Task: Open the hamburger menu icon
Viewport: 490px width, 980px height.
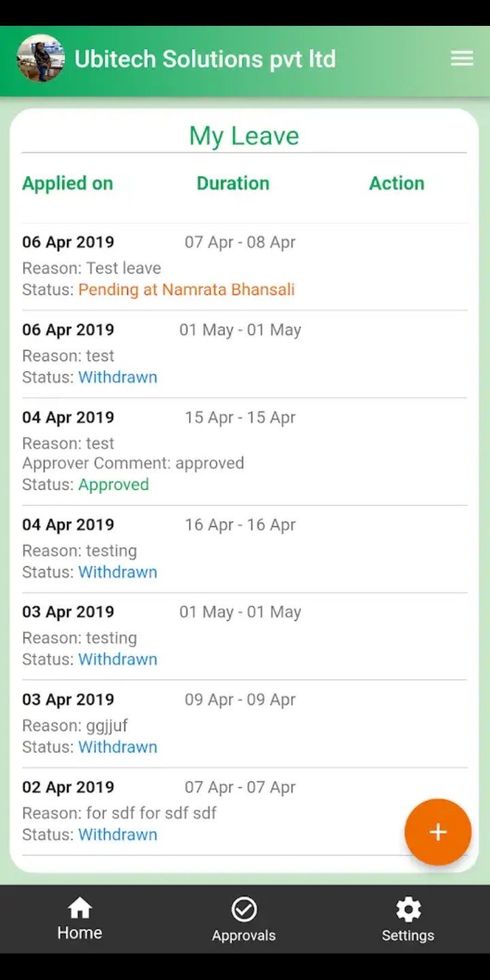Action: (461, 59)
